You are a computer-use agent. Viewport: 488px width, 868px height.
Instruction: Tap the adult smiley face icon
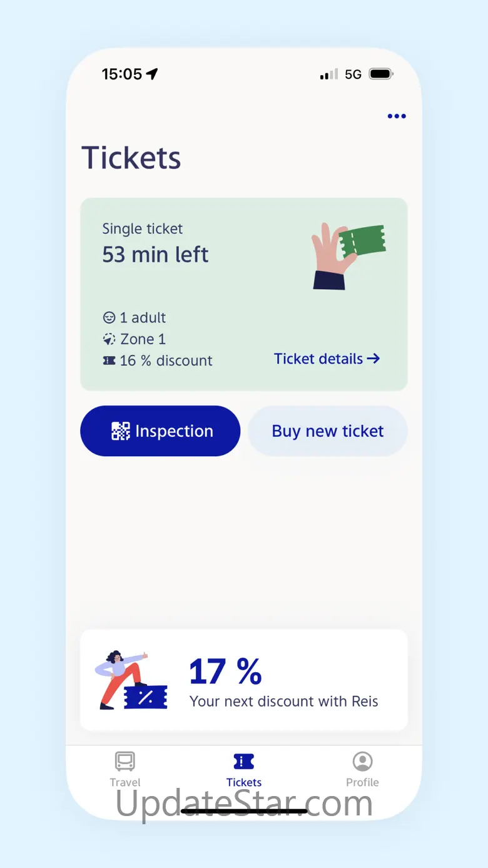coord(109,318)
